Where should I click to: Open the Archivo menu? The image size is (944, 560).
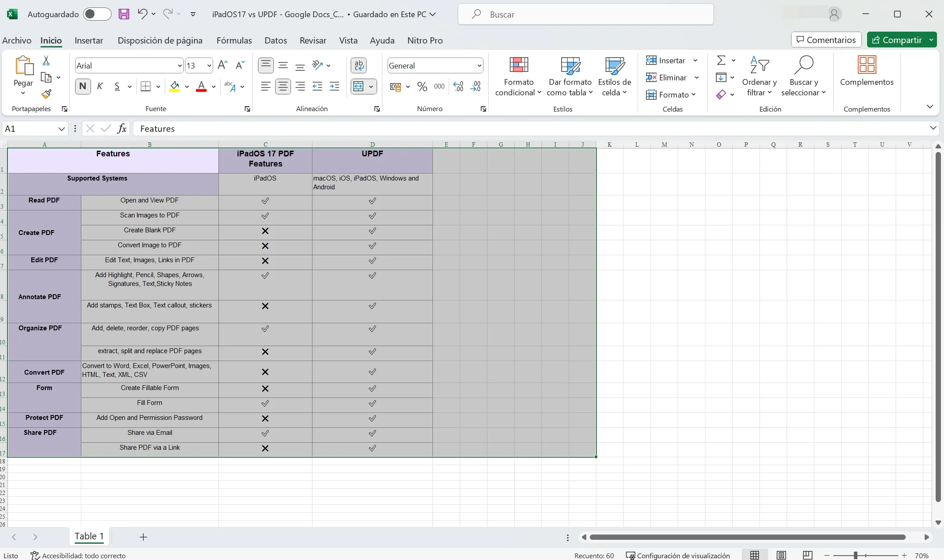tap(17, 40)
